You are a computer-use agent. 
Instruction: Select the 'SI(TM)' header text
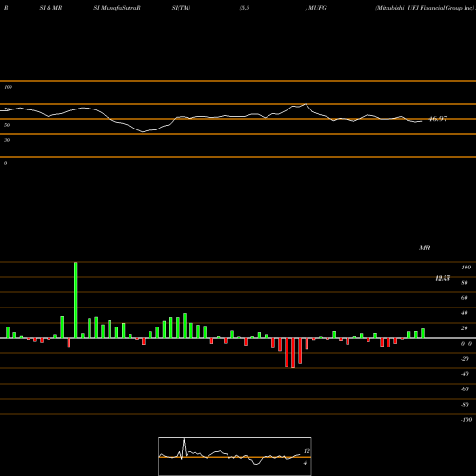coord(181,8)
